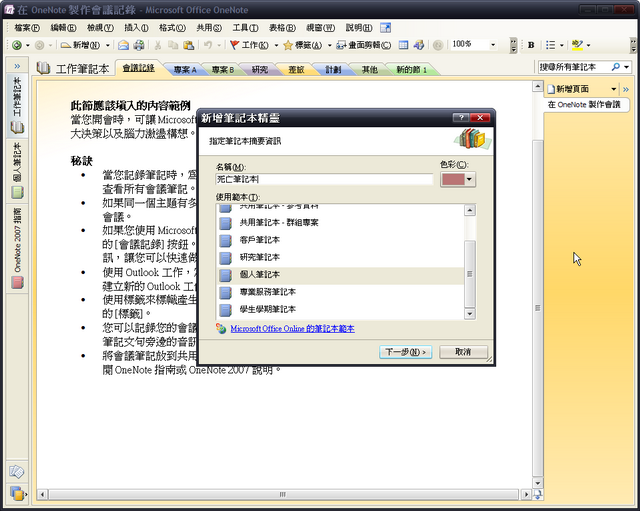Open the 插入 menu

(x=136, y=28)
